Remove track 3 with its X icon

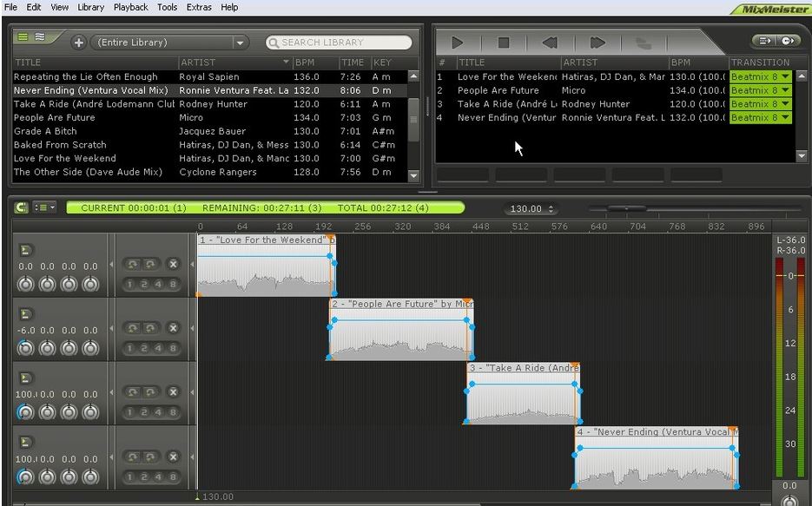pyautogui.click(x=173, y=392)
